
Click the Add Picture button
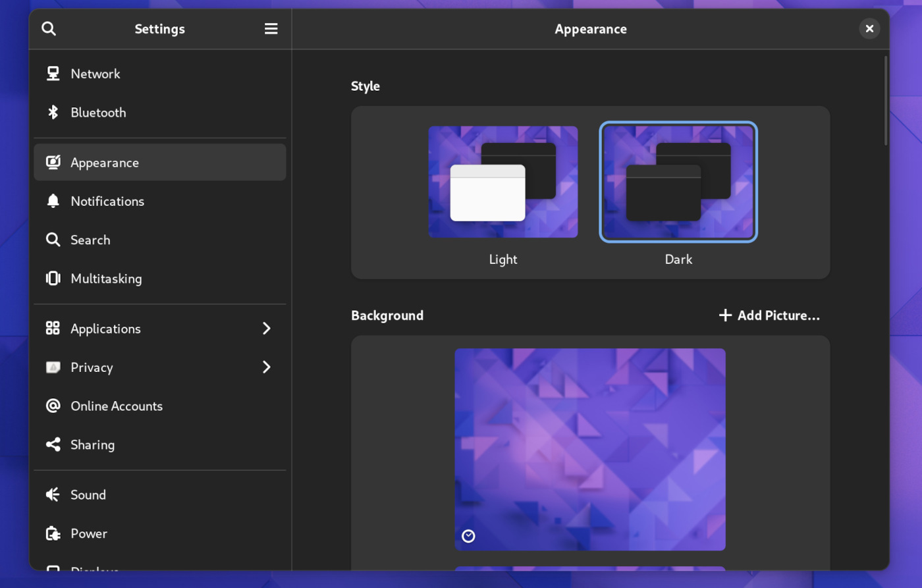click(769, 315)
